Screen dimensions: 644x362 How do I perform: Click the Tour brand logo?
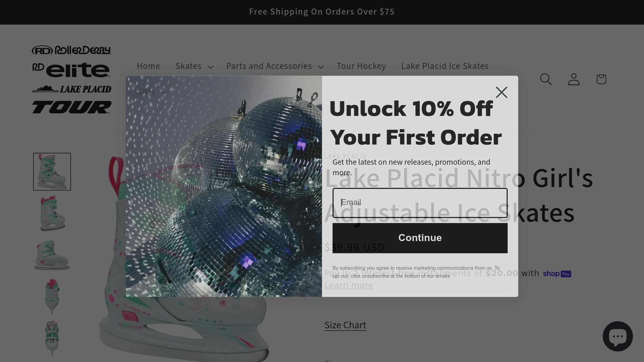pyautogui.click(x=71, y=107)
